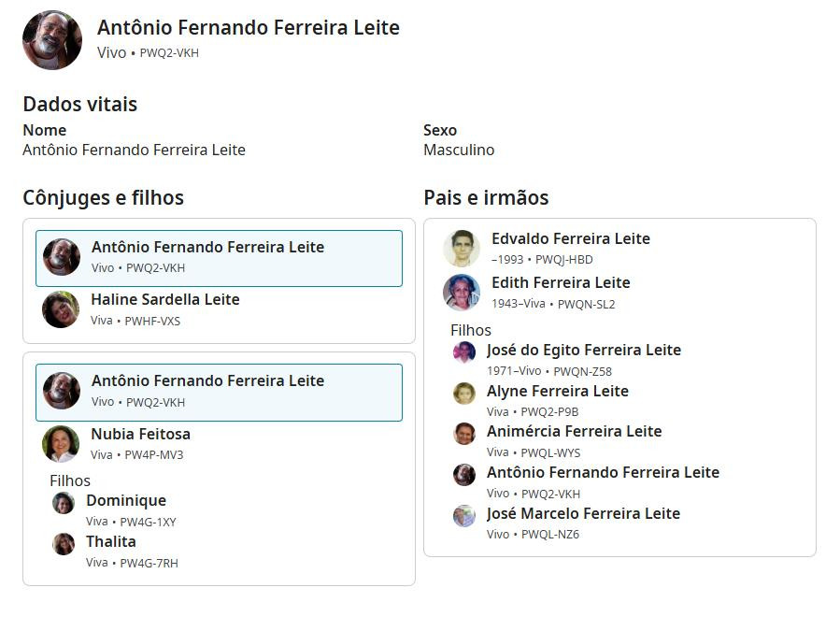Screen dimensions: 840x631
Task: Open Alyne Ferreira Leite's profile
Action: coord(558,392)
